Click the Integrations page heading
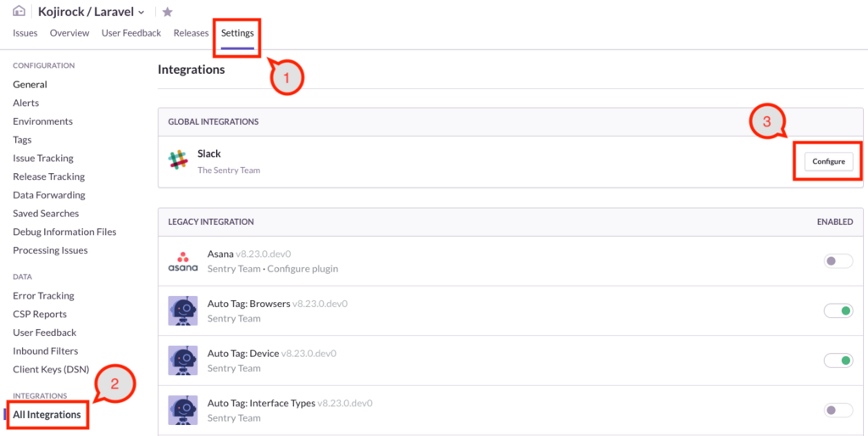Screen dimensions: 868x436 tap(191, 70)
